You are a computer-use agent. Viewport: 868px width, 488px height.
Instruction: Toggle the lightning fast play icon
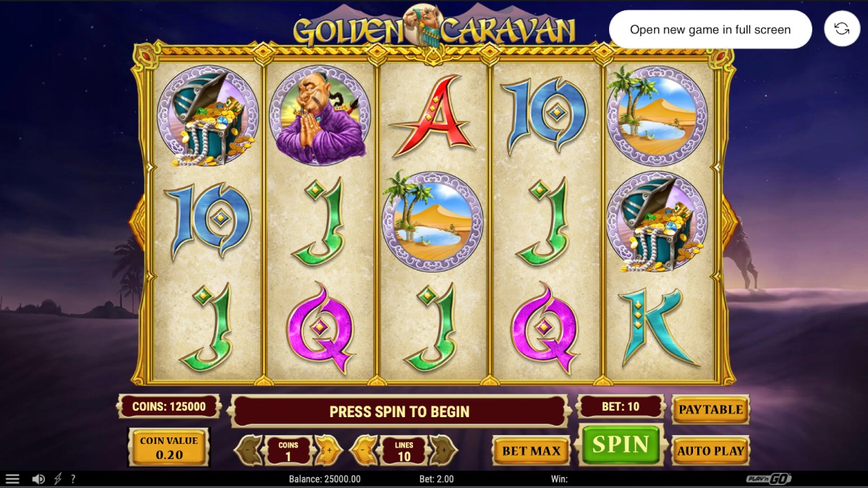coord(58,479)
